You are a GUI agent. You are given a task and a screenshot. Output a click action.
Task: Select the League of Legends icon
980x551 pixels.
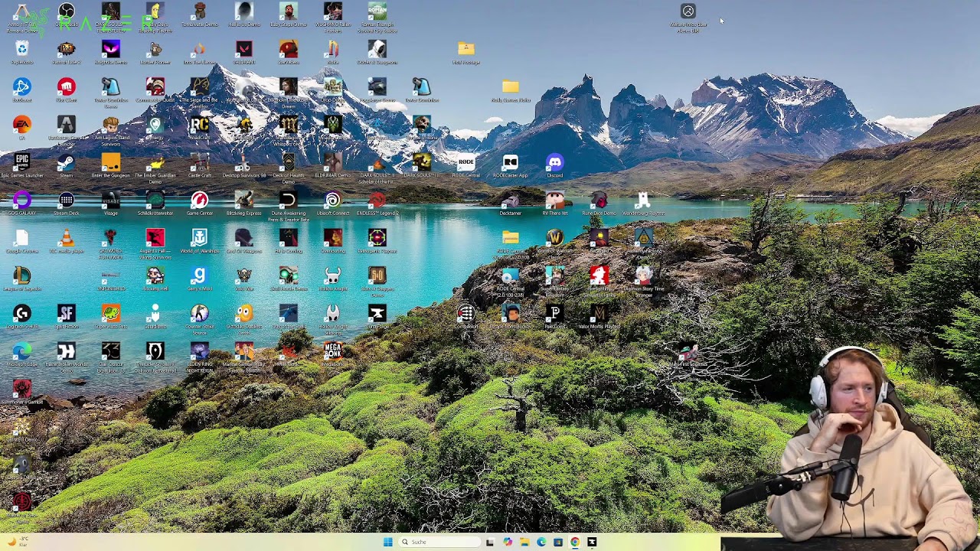click(x=22, y=275)
